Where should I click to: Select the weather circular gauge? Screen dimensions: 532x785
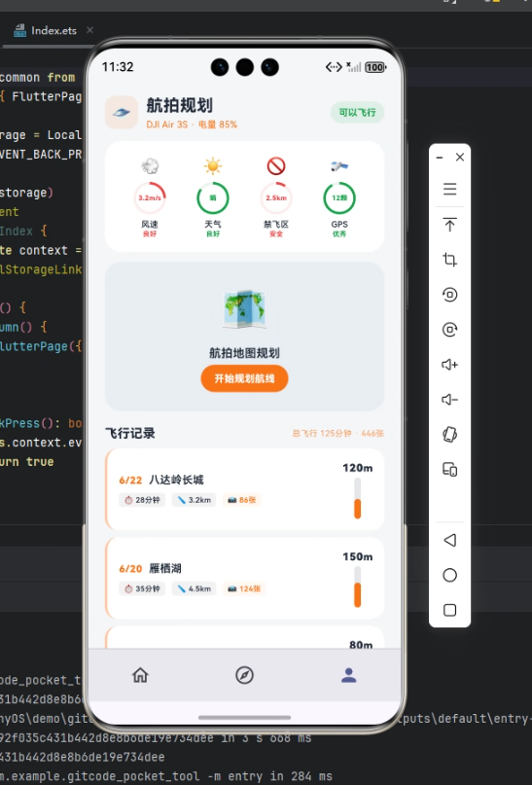(x=213, y=197)
